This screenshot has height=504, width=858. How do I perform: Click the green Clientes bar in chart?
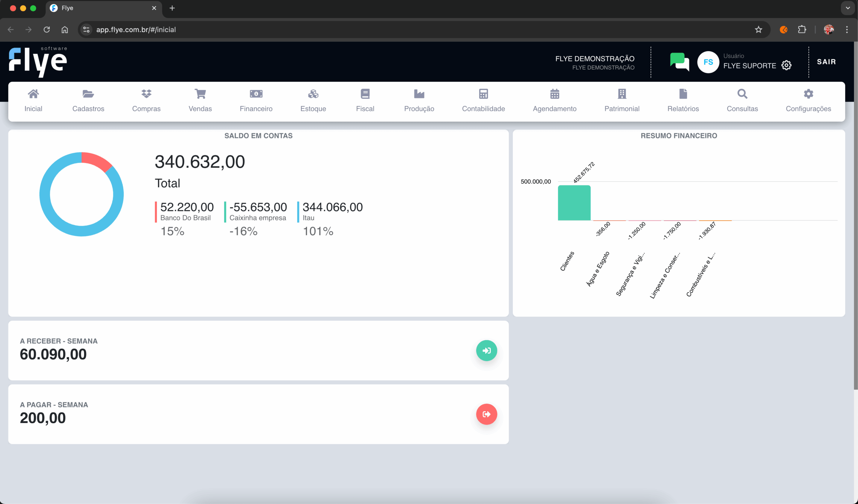pyautogui.click(x=574, y=203)
